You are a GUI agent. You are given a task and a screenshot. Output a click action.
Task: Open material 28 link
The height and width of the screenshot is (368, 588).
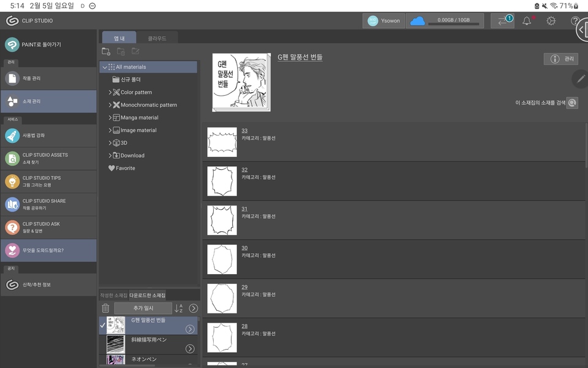(x=244, y=326)
